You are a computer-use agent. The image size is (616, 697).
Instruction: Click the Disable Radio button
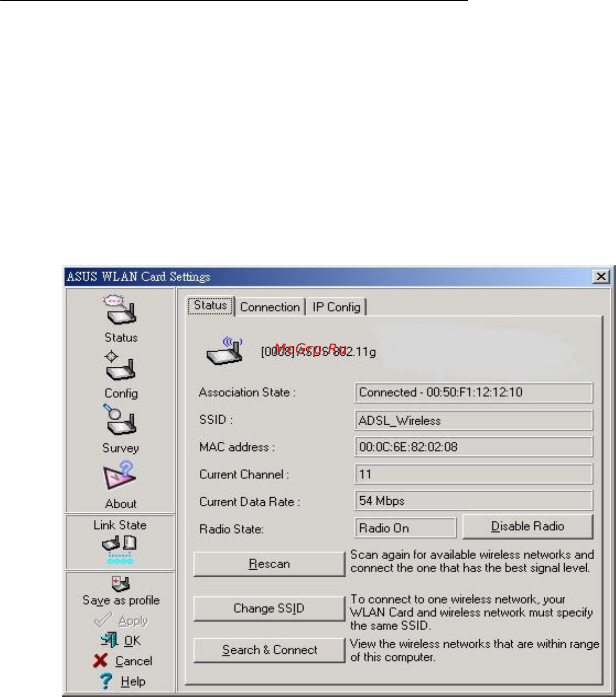pos(528,526)
